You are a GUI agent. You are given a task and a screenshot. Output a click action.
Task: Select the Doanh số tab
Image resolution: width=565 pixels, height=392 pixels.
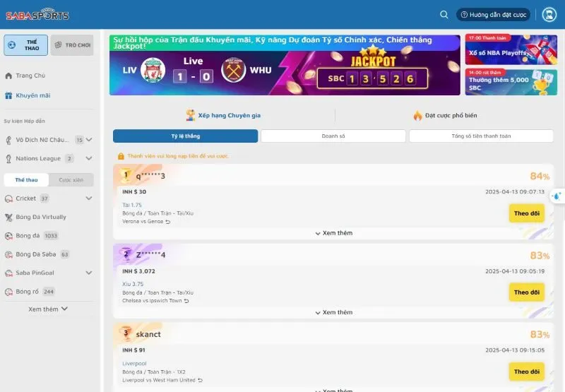click(333, 136)
